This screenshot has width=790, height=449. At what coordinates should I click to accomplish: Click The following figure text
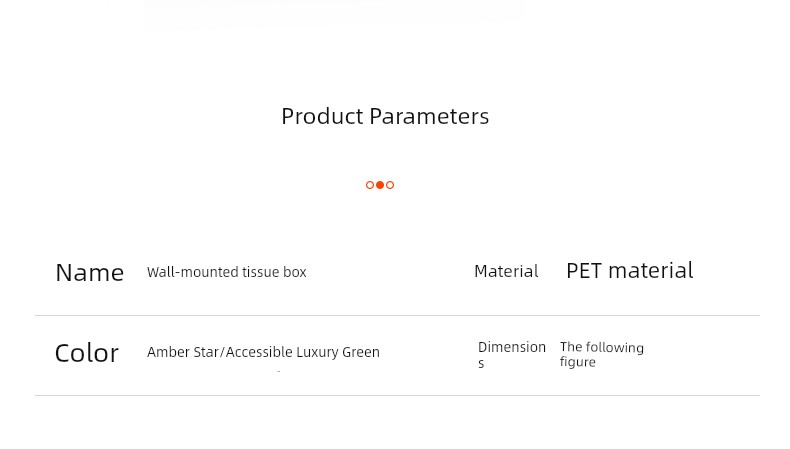click(x=602, y=355)
